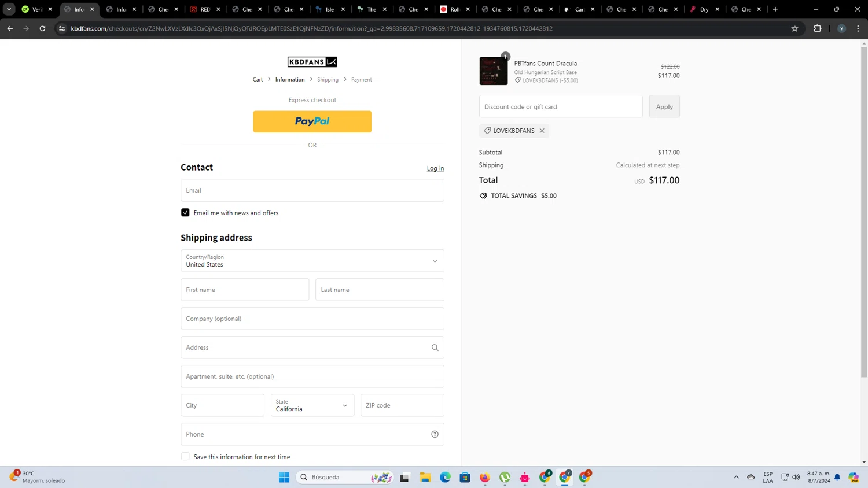This screenshot has width=868, height=488.
Task: Select the Payment breadcrumb step
Action: tap(362, 80)
